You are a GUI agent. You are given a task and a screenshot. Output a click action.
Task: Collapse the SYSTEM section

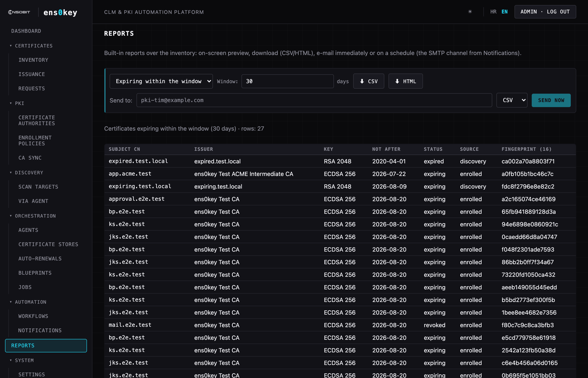click(x=22, y=360)
